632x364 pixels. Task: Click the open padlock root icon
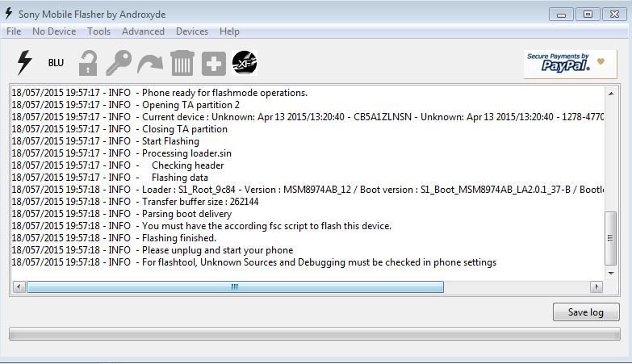[x=88, y=63]
